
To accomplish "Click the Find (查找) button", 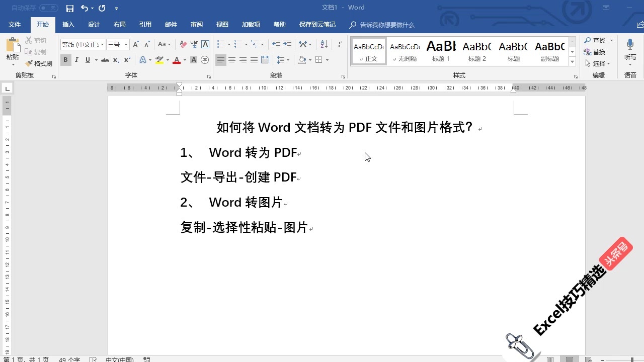I will (x=595, y=41).
